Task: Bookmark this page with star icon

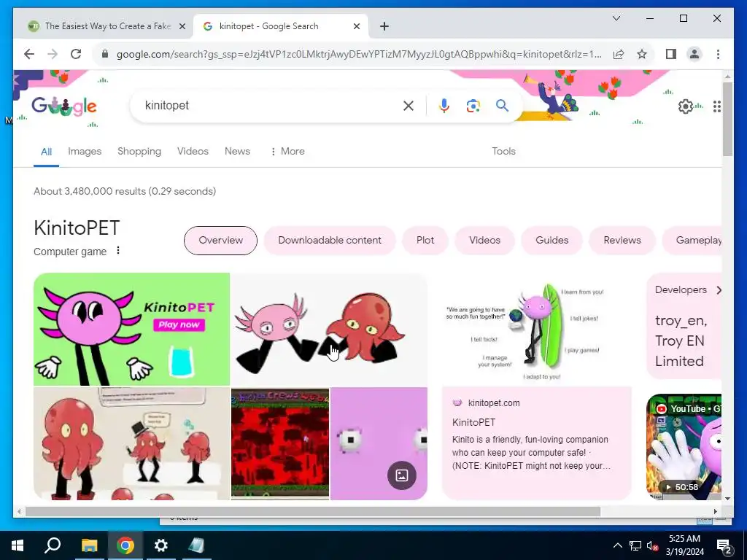Action: [x=642, y=54]
